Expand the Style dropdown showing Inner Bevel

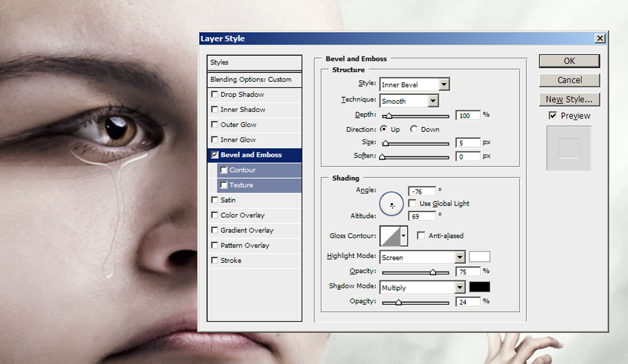415,85
